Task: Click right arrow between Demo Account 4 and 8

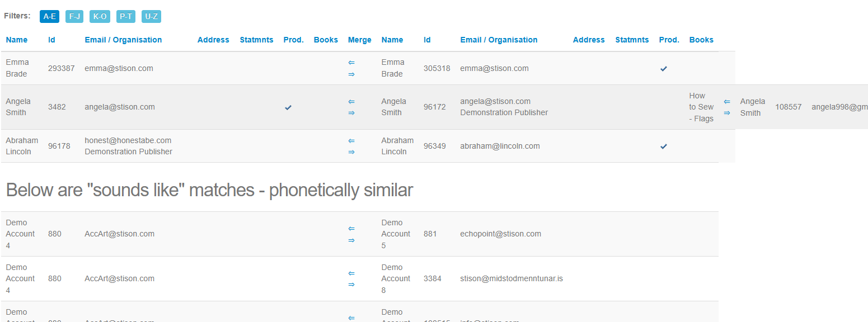Action: (x=351, y=285)
